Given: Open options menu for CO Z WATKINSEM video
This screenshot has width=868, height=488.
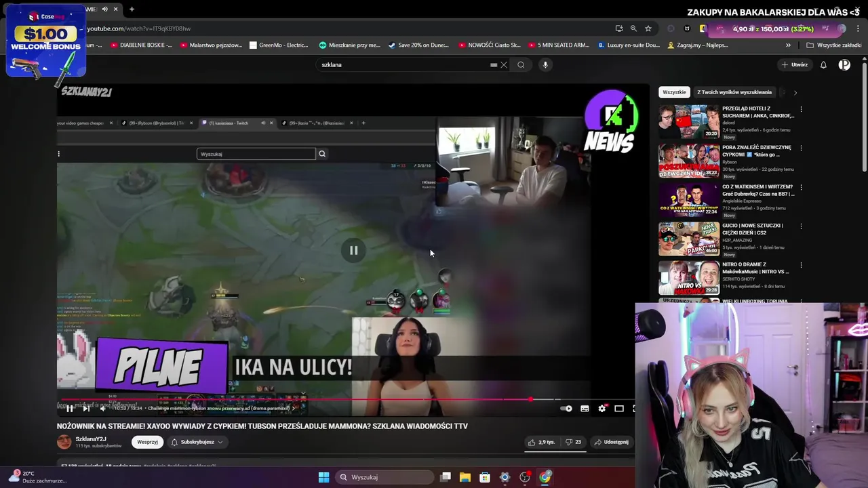Looking at the screenshot, I should (801, 187).
